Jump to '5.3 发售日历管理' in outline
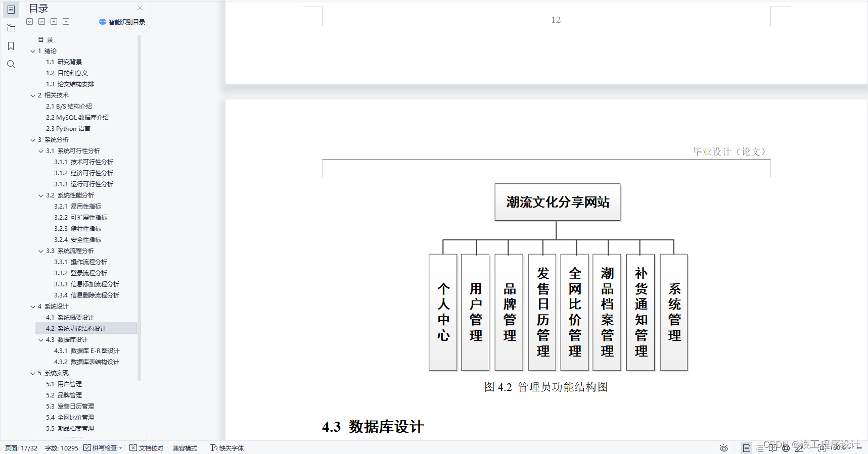Screen dimensions: 868x454 70,406
